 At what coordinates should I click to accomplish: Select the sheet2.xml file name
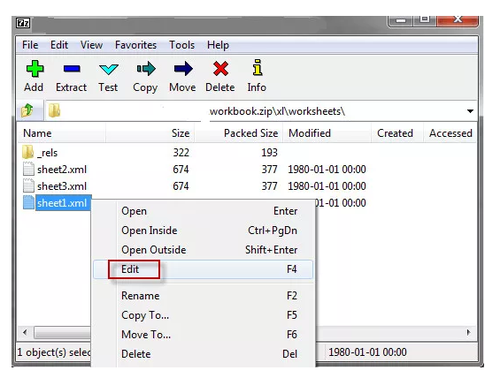point(62,169)
